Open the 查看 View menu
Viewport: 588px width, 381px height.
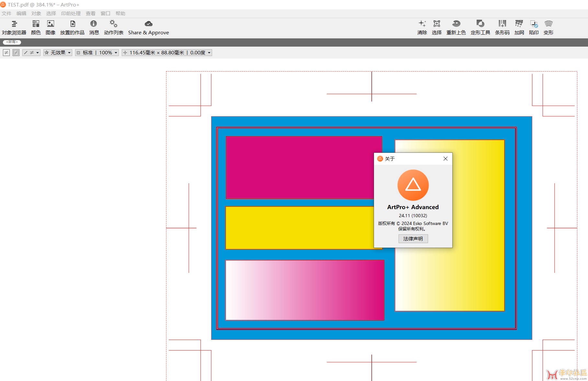[91, 14]
